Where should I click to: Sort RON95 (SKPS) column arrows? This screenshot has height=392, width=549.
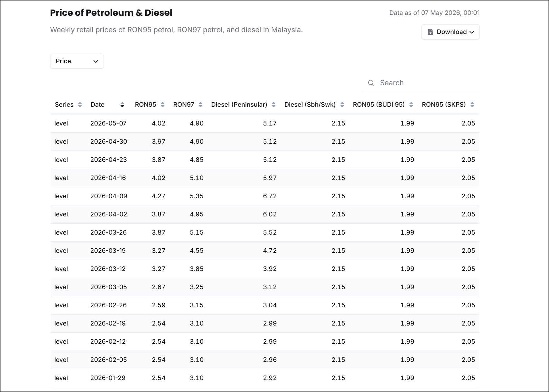click(x=472, y=105)
